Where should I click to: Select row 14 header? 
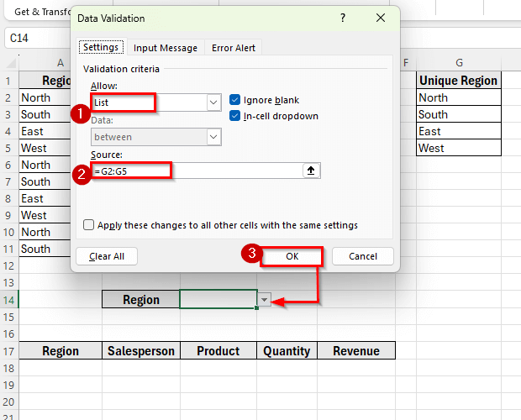point(9,300)
